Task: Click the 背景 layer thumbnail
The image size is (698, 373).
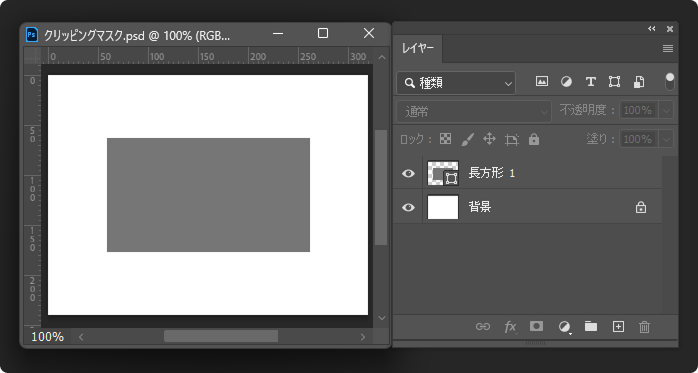Action: (x=443, y=207)
